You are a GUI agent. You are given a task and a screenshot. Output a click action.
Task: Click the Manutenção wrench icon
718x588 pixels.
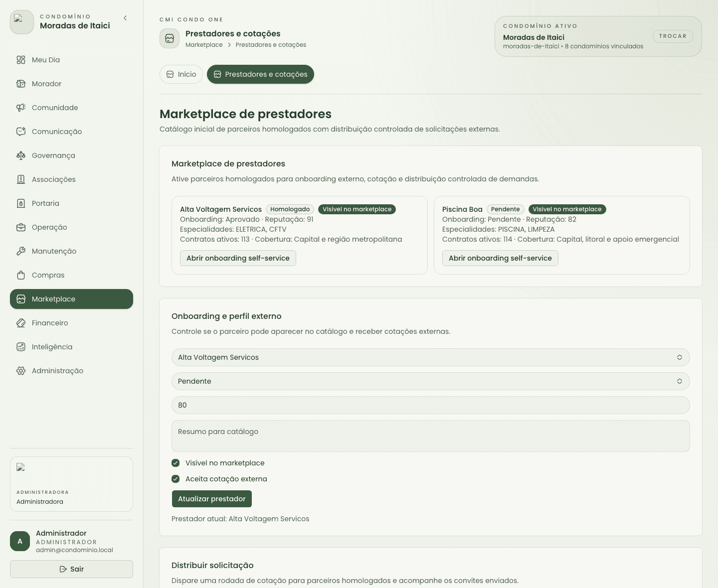point(21,251)
